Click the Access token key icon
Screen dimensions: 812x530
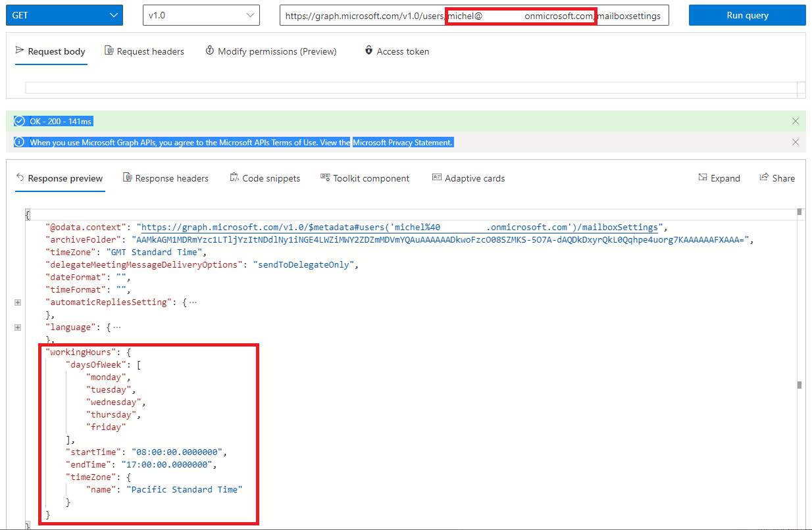(368, 51)
